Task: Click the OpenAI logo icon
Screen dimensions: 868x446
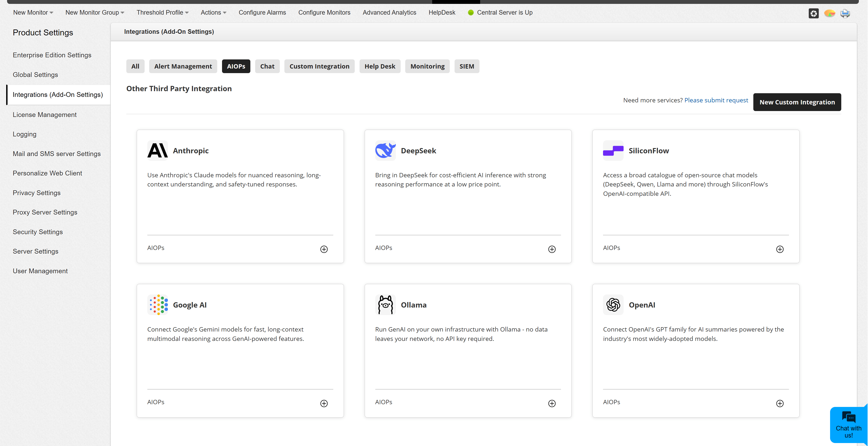Action: pos(613,305)
